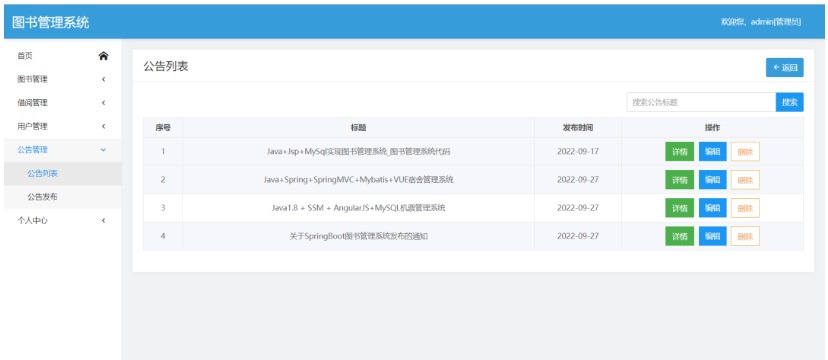Expand the 用户管理 menu chevron
This screenshot has height=360, width=828.
[x=104, y=126]
